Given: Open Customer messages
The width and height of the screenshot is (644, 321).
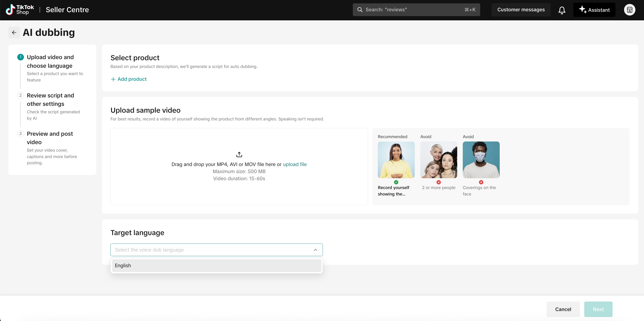Looking at the screenshot, I should 521,10.
